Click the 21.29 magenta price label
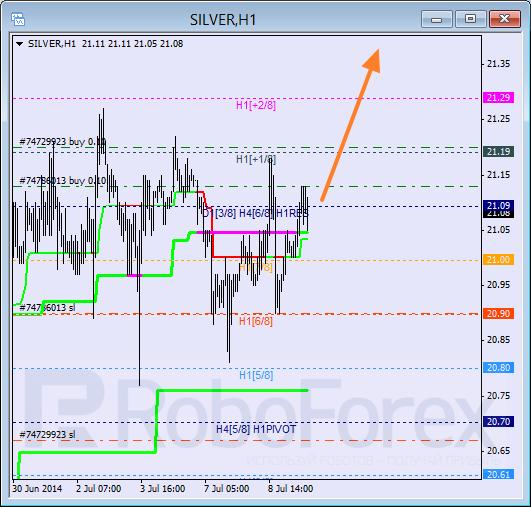Screen dimensions: 531x507 tap(498, 98)
